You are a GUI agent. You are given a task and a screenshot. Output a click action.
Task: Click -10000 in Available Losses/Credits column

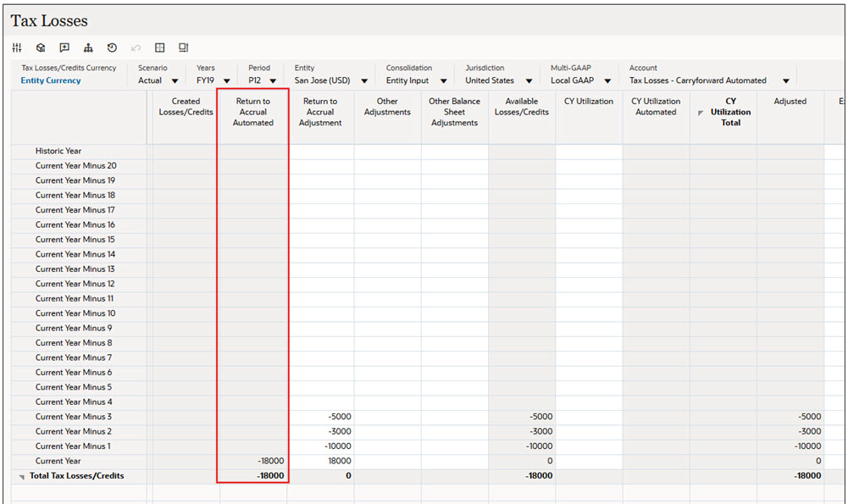(539, 446)
